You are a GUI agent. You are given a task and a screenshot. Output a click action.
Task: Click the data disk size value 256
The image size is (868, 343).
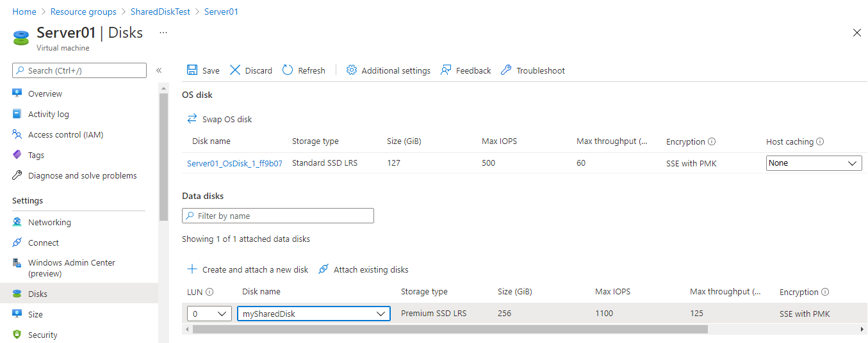[505, 313]
